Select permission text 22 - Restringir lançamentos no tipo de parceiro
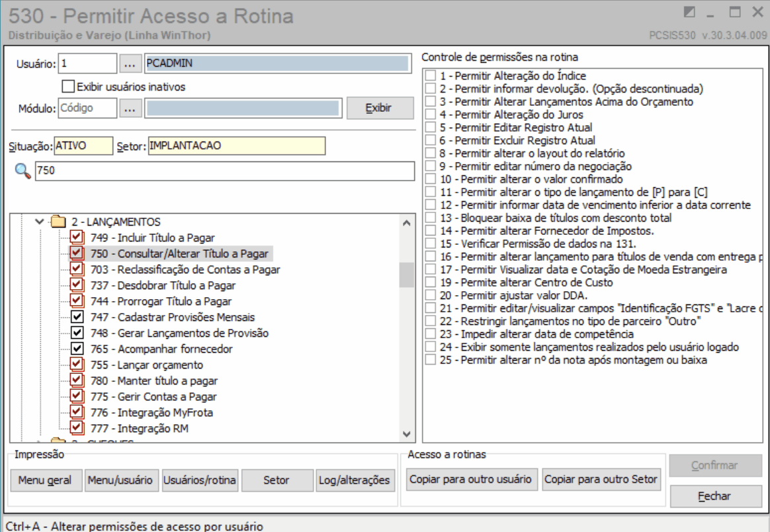 [570, 322]
